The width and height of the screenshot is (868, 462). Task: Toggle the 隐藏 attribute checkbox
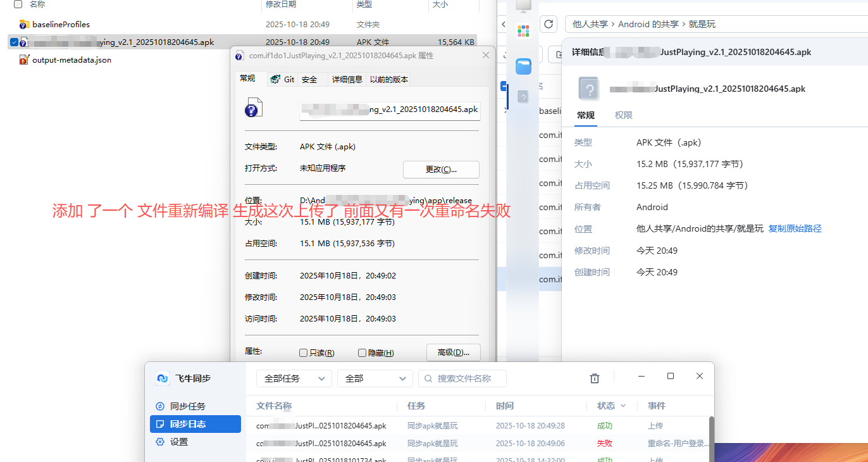click(362, 353)
